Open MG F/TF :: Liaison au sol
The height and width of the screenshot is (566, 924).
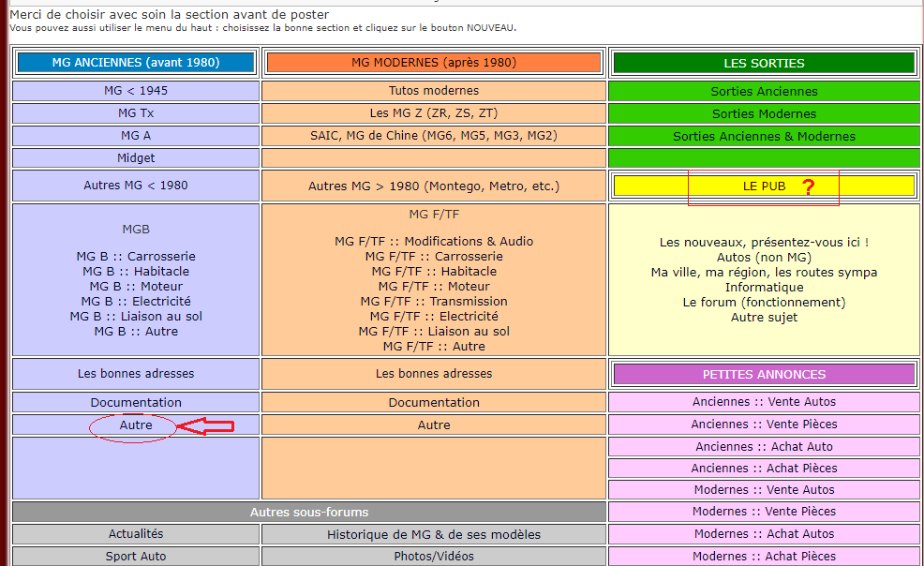pos(434,332)
